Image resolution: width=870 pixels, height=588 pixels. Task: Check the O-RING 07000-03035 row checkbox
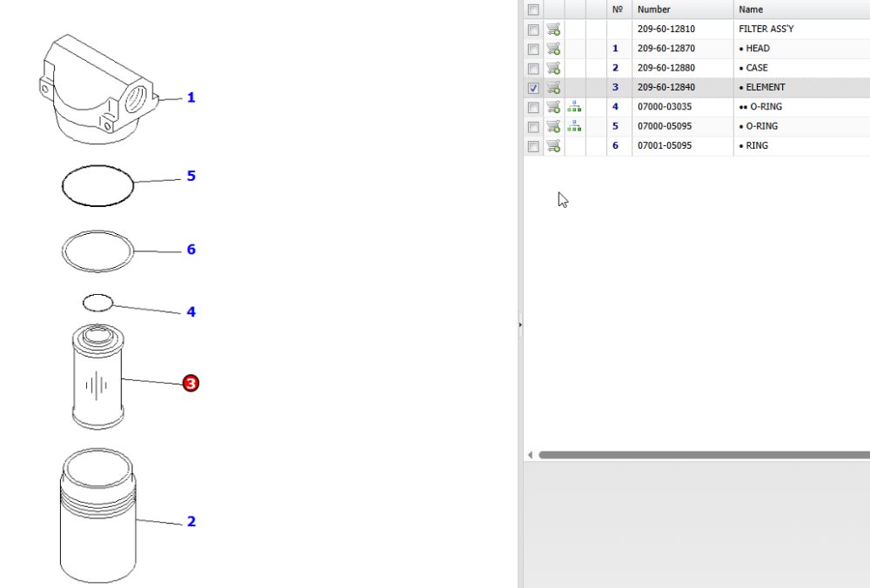click(533, 107)
